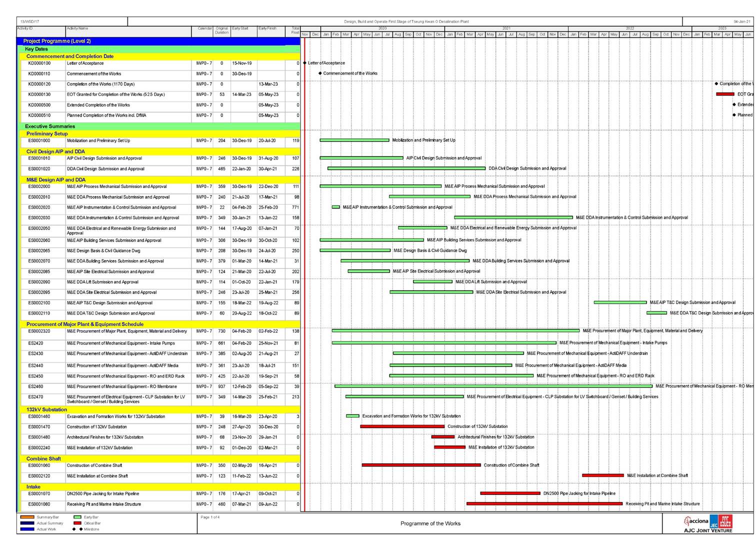Click the Early Finish column header
Screen dimensions: 756x535
pyautogui.click(x=267, y=28)
